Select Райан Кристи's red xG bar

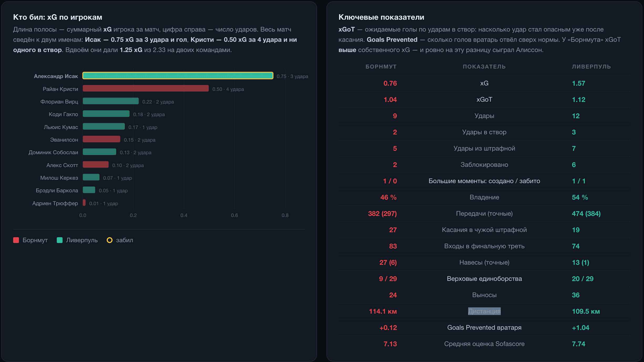click(x=146, y=89)
